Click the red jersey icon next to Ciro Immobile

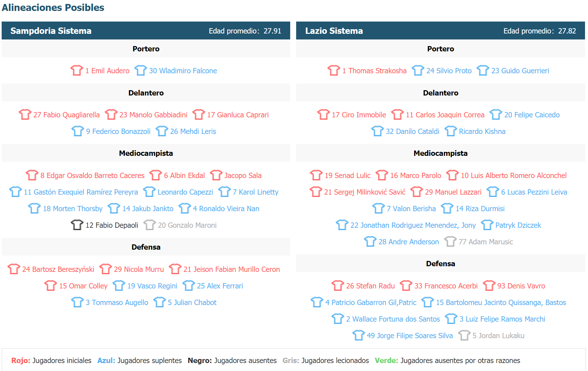[x=323, y=114]
